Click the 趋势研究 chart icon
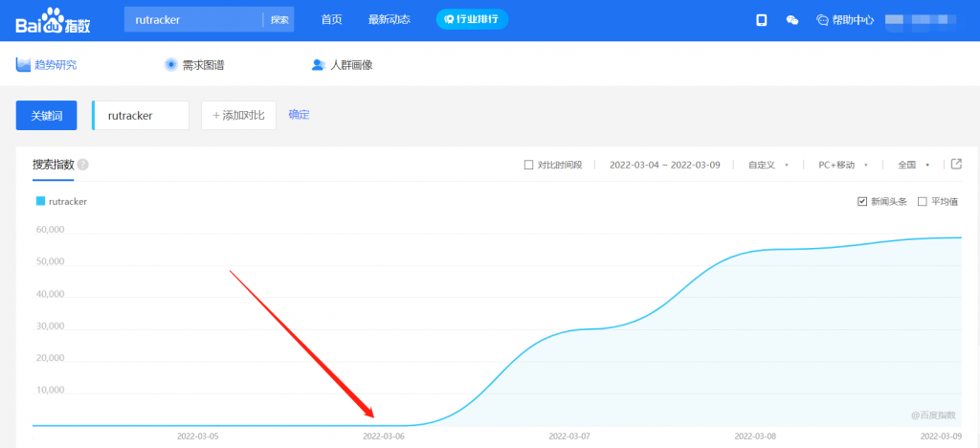980x448 pixels. (x=23, y=64)
